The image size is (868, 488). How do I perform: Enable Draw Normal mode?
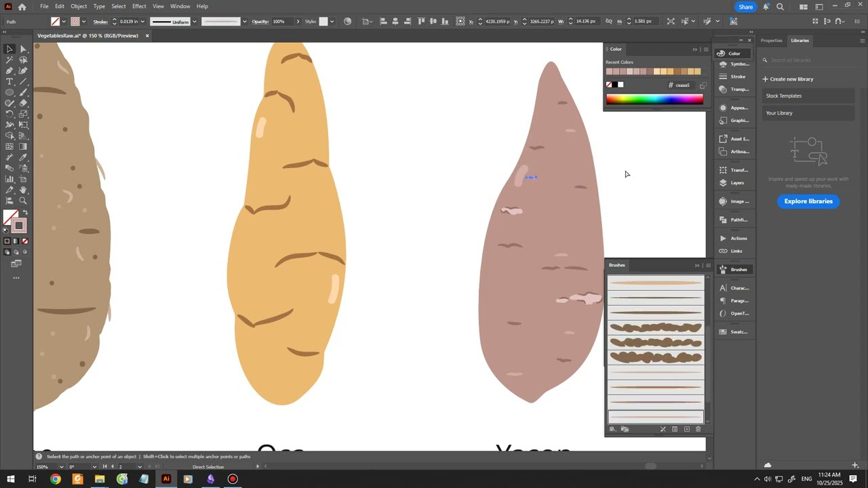coord(7,252)
